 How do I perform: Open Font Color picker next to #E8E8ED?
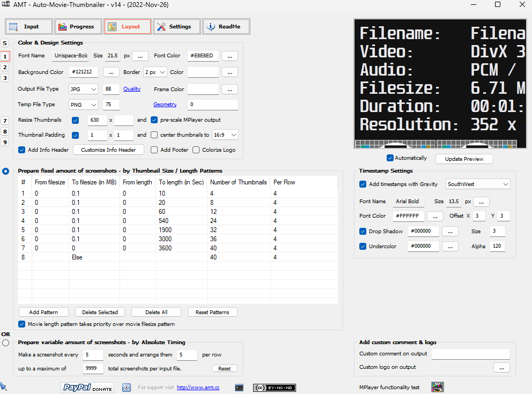pos(230,56)
